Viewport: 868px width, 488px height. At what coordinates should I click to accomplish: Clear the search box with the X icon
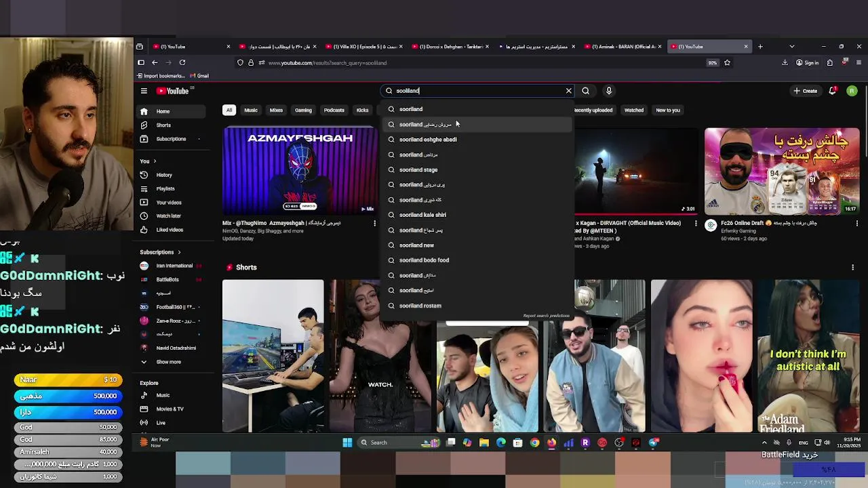[x=569, y=91]
